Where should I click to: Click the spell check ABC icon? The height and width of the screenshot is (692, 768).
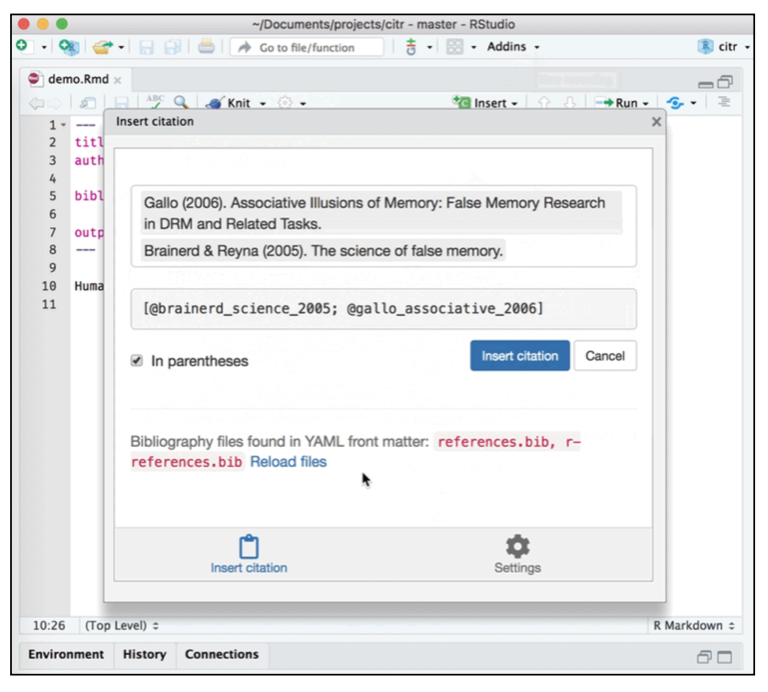click(154, 102)
